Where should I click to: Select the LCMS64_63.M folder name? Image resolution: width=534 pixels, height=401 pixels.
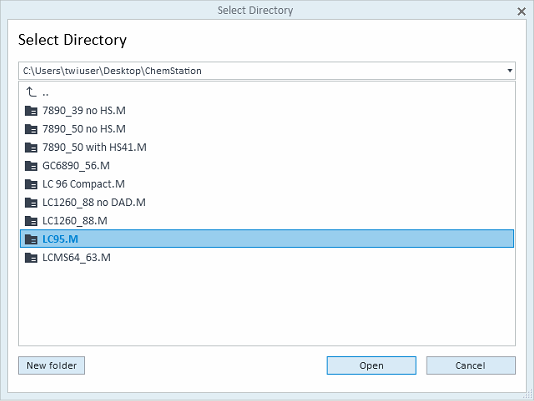(76, 258)
